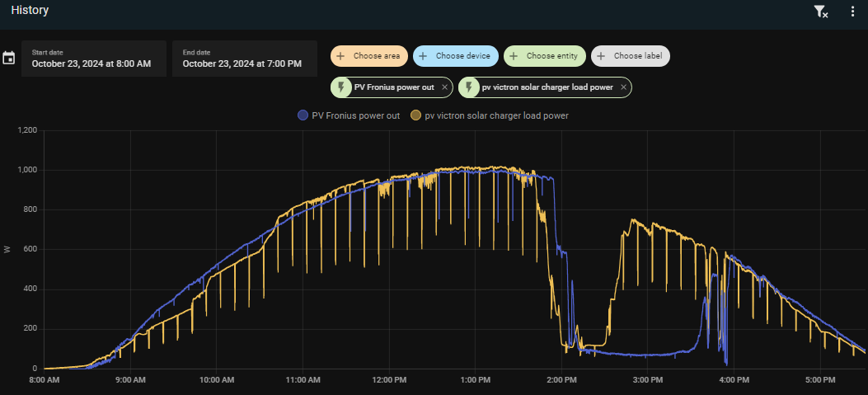
Task: Remove the PV Fronius power out chip
Action: coord(445,87)
